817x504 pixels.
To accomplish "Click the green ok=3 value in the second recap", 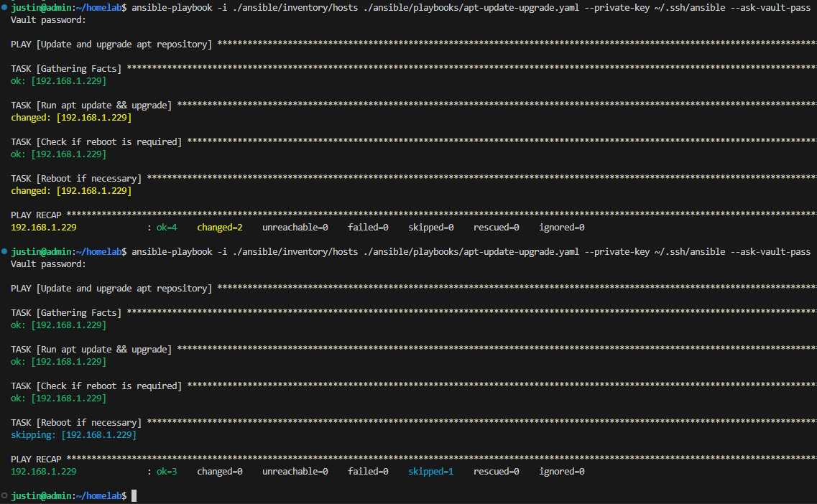I will tap(167, 472).
